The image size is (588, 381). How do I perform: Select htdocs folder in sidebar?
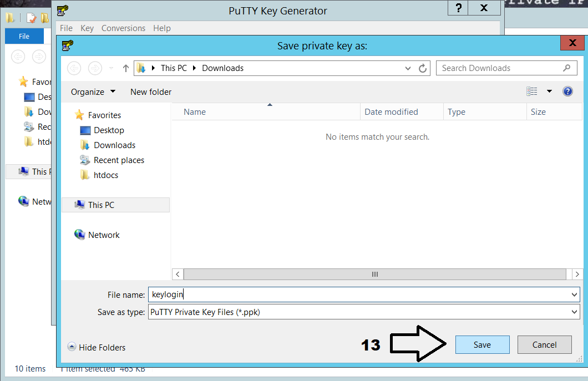105,175
